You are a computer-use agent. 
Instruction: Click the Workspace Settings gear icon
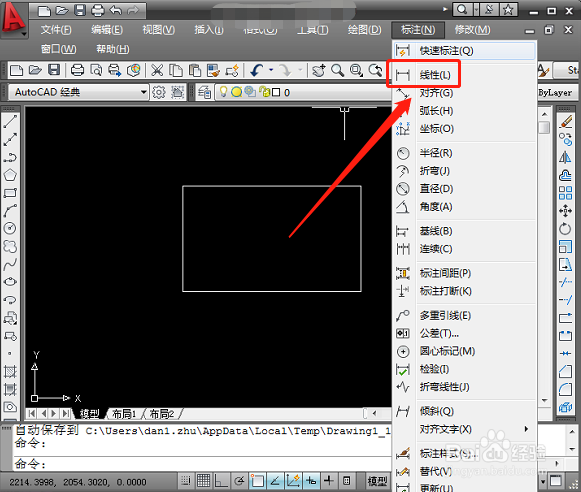click(x=159, y=92)
